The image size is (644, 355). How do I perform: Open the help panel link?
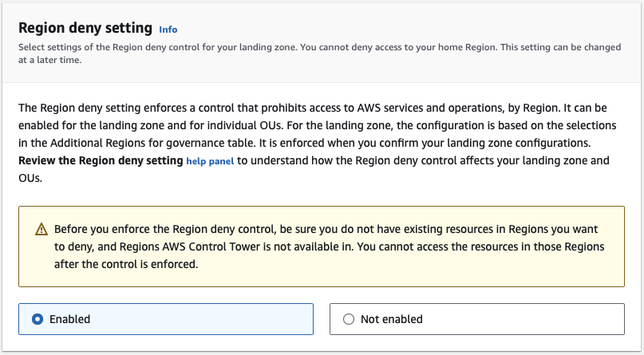pyautogui.click(x=211, y=161)
